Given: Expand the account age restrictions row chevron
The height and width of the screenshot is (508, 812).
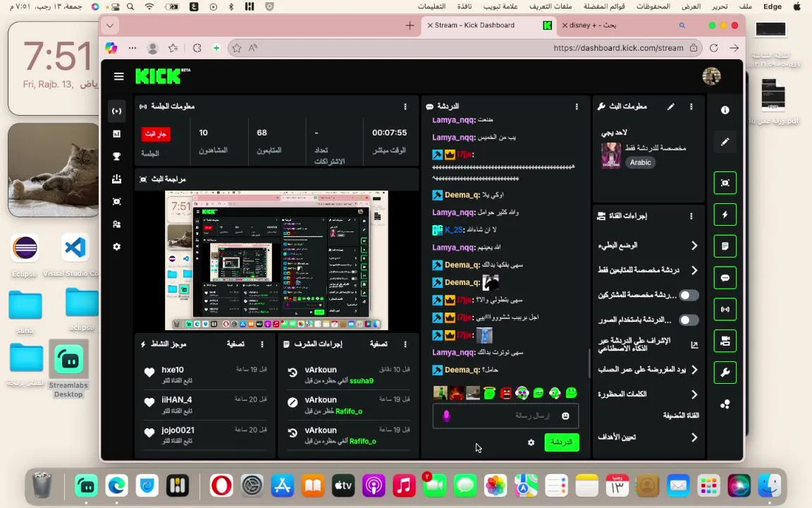Looking at the screenshot, I should [x=694, y=370].
